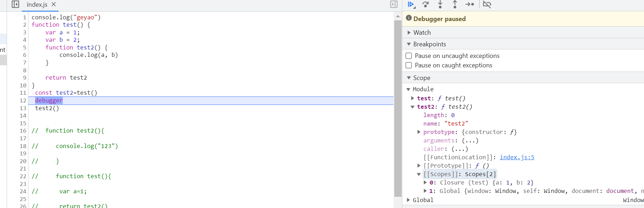Open the index.js:5 function location link
Viewport: 644px width, 208px height.
click(517, 157)
